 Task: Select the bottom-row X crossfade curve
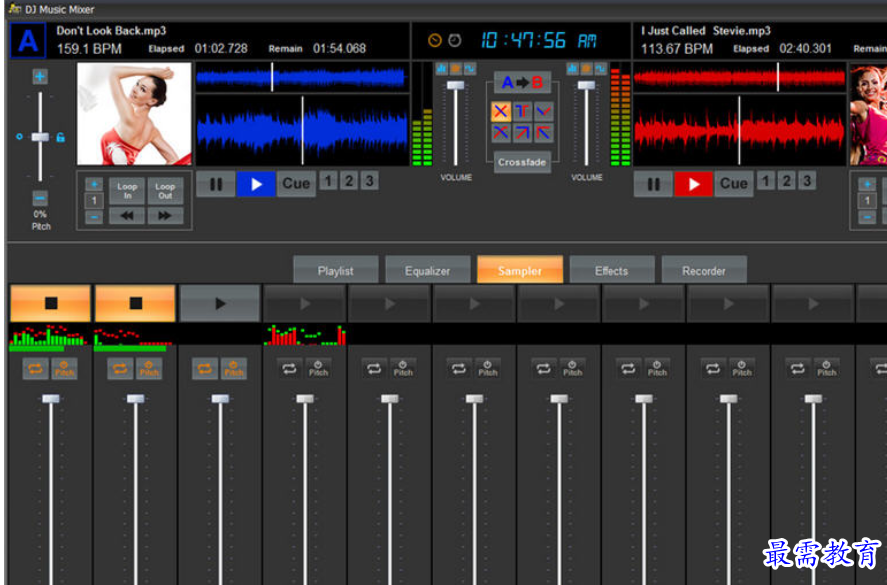pos(501,133)
